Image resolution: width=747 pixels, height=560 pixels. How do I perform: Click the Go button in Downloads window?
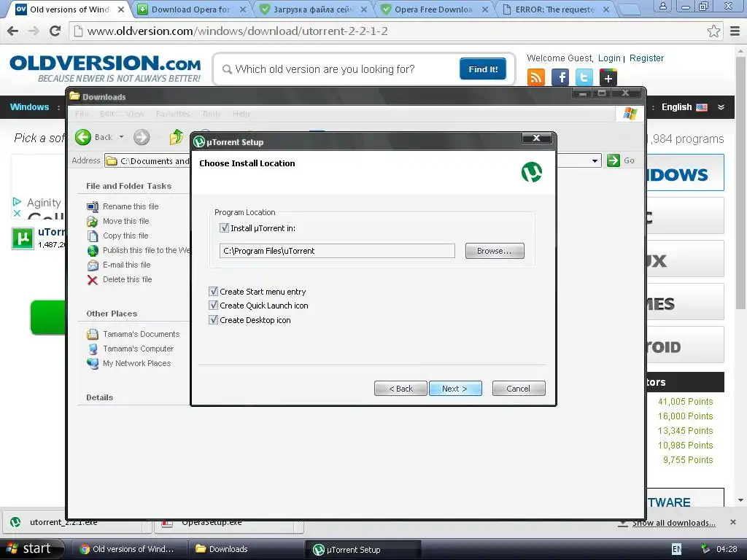(621, 160)
